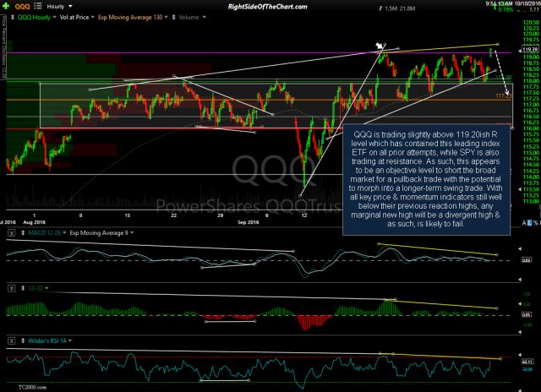Click the % percent-scale button at bottom-right
The height and width of the screenshot is (392, 541).
pos(536,223)
